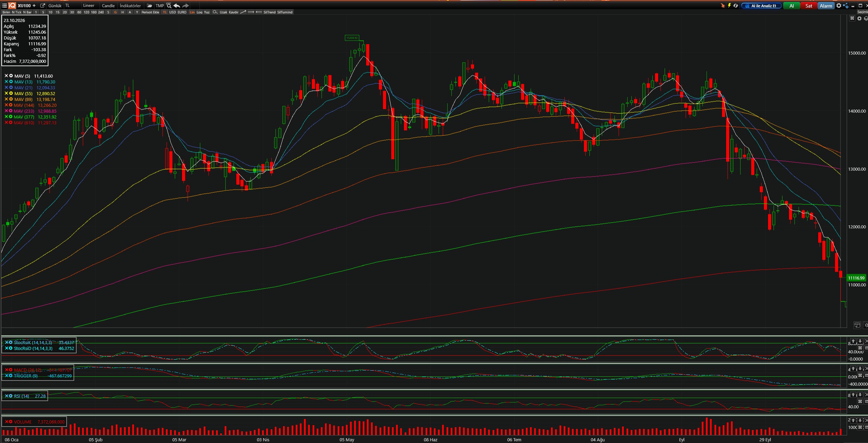Open the Lineer scale dropdown
The height and width of the screenshot is (443, 868).
tap(90, 5)
